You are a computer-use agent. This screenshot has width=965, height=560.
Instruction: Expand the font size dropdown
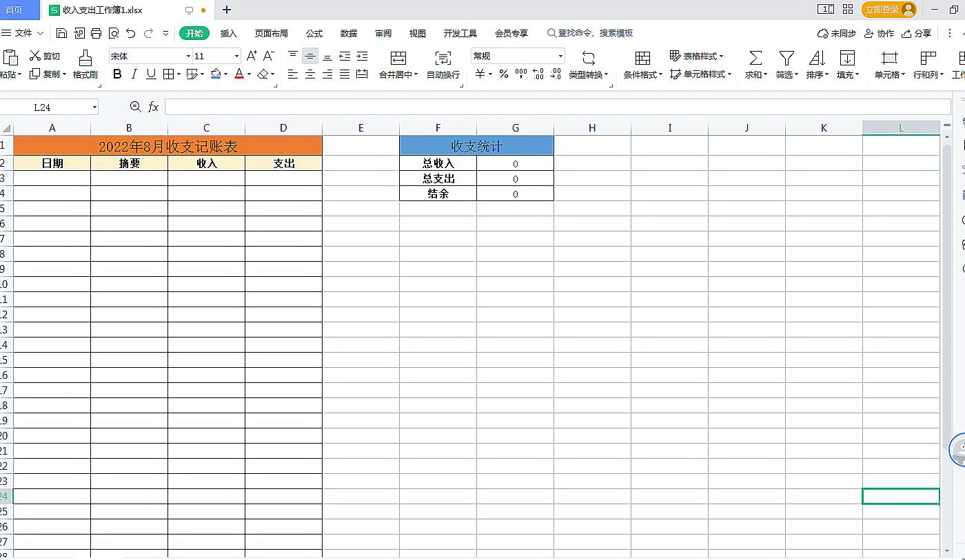pos(236,56)
